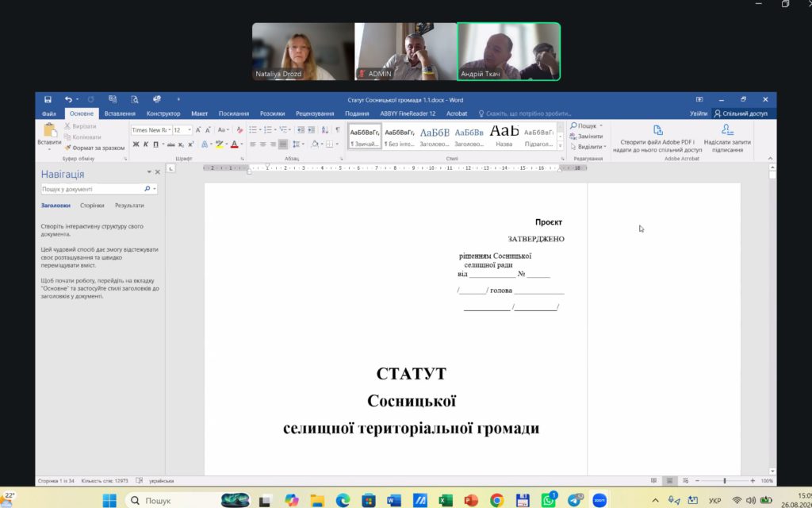Switch to the Вставлення ribbon tab
812x508 pixels.
120,114
